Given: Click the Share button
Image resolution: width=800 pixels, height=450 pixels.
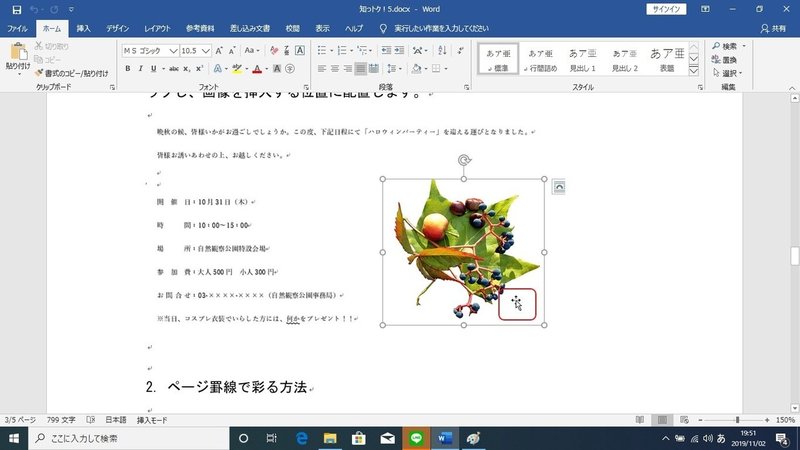Looking at the screenshot, I should point(773,29).
